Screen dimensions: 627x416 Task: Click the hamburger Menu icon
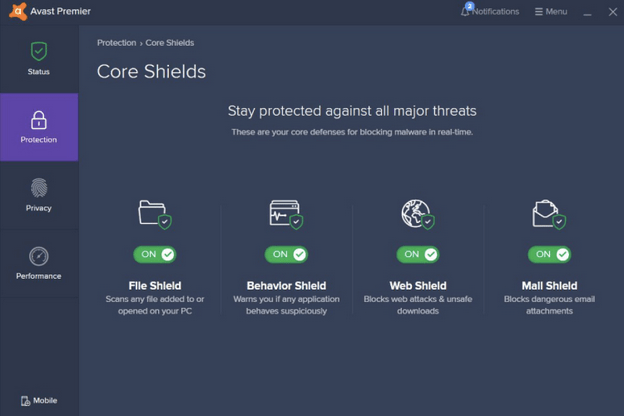(x=539, y=12)
